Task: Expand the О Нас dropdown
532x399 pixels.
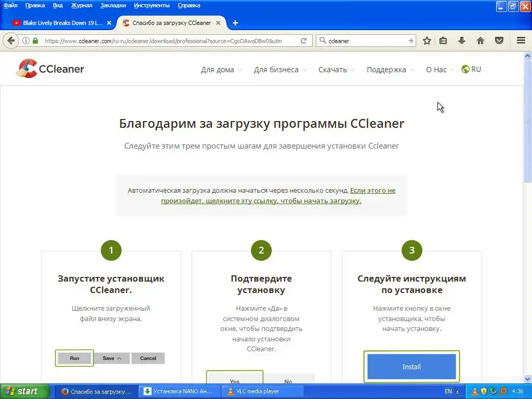Action: click(x=440, y=70)
